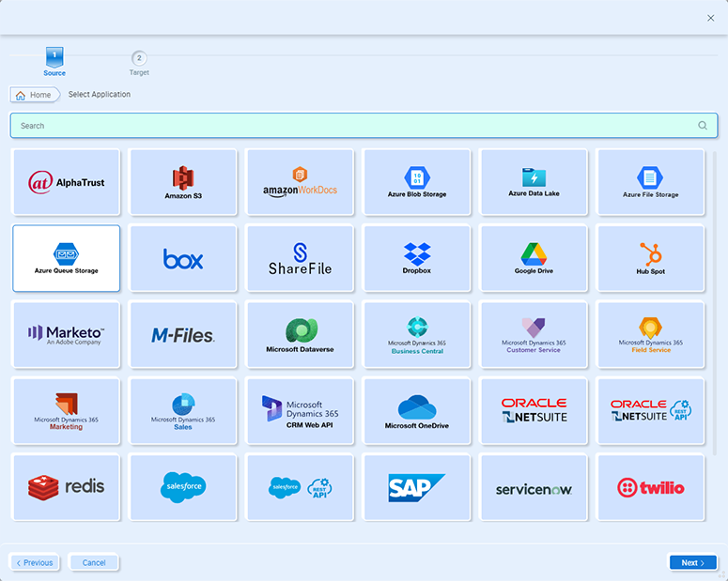Select the SAP application tile
The width and height of the screenshot is (728, 581).
point(417,487)
